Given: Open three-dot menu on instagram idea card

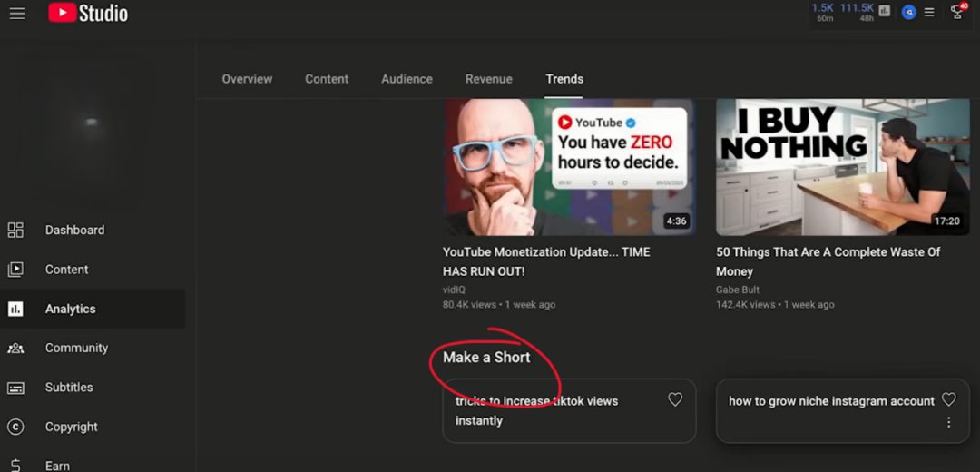Looking at the screenshot, I should click(948, 422).
